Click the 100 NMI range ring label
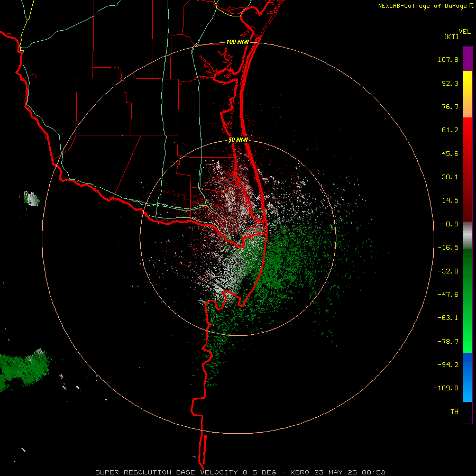Image resolution: width=476 pixels, height=476 pixels. tap(237, 42)
